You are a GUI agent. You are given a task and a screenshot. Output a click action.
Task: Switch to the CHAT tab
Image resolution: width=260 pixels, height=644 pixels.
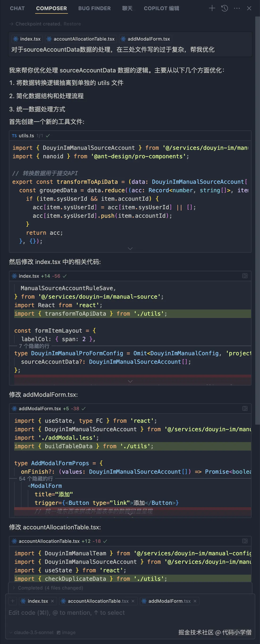[17, 8]
